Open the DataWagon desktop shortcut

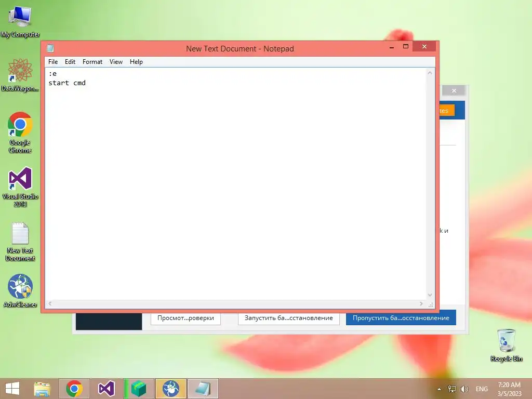click(x=20, y=75)
